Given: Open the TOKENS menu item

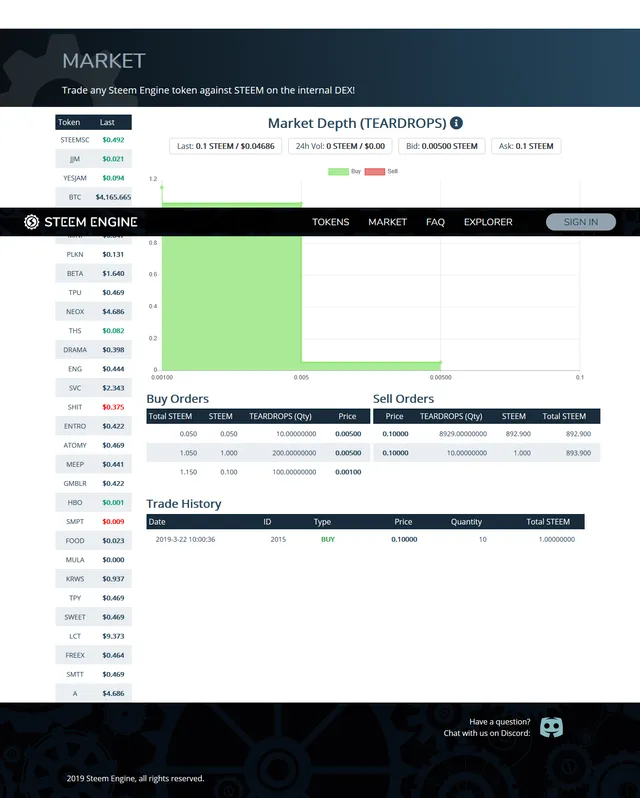Looking at the screenshot, I should (331, 222).
